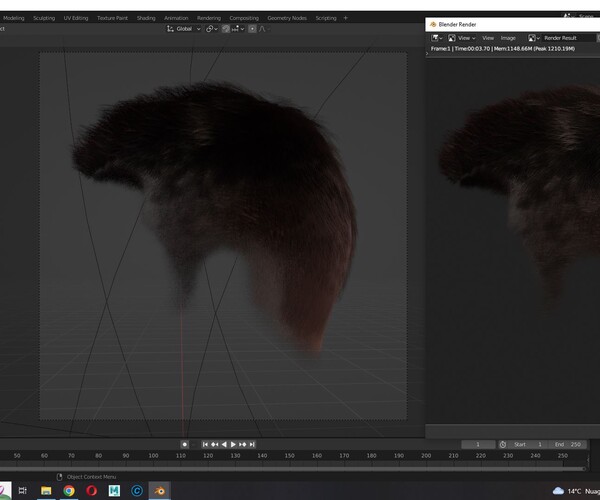Open File Explorer from the taskbar
The image size is (600, 500).
click(x=46, y=490)
